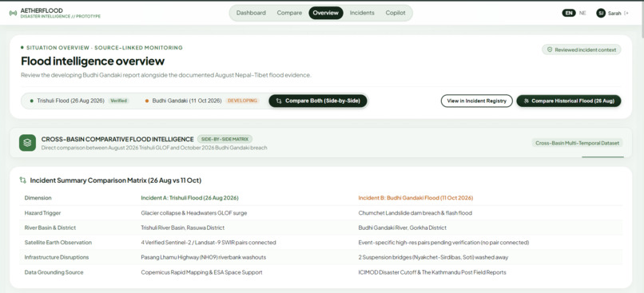Click the compare arrows icon beside Incident Summary
Image resolution: width=644 pixels, height=293 pixels.
click(x=23, y=180)
